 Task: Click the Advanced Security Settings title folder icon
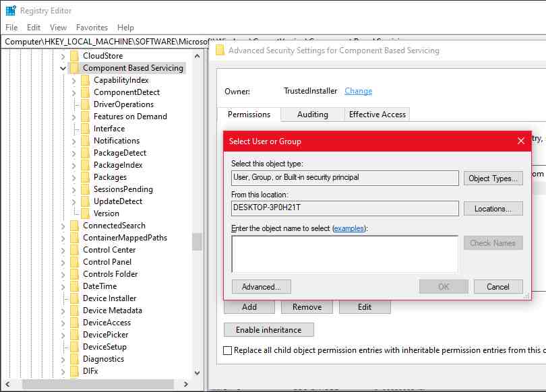pos(220,51)
